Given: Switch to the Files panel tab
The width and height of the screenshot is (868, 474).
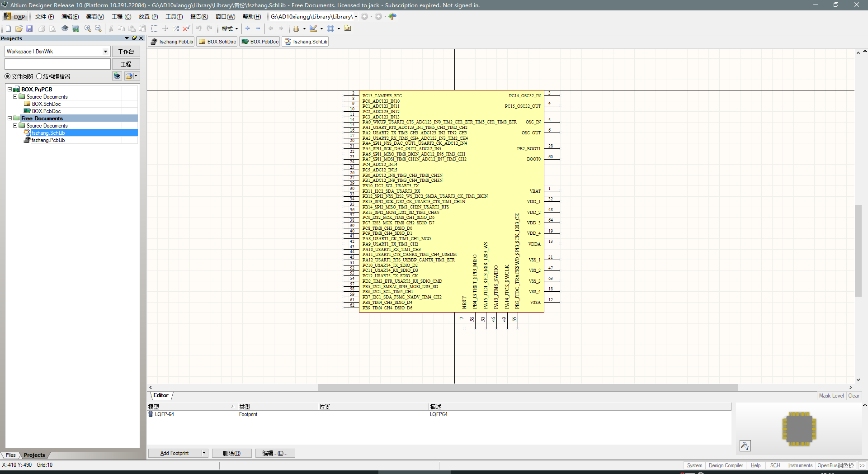Looking at the screenshot, I should (11, 455).
